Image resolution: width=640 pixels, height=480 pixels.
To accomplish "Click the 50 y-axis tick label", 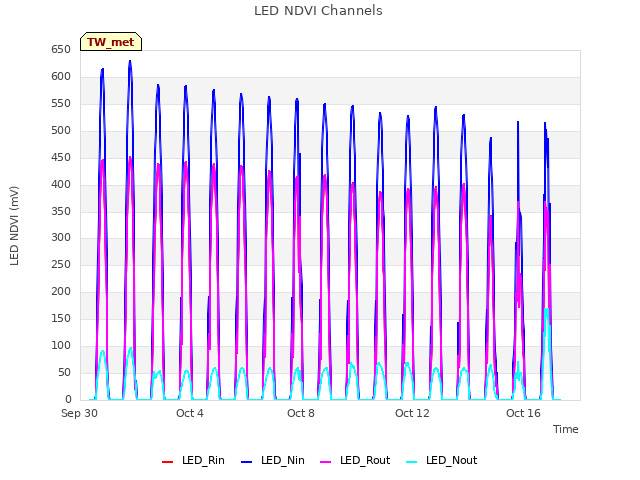I will click(x=64, y=372).
